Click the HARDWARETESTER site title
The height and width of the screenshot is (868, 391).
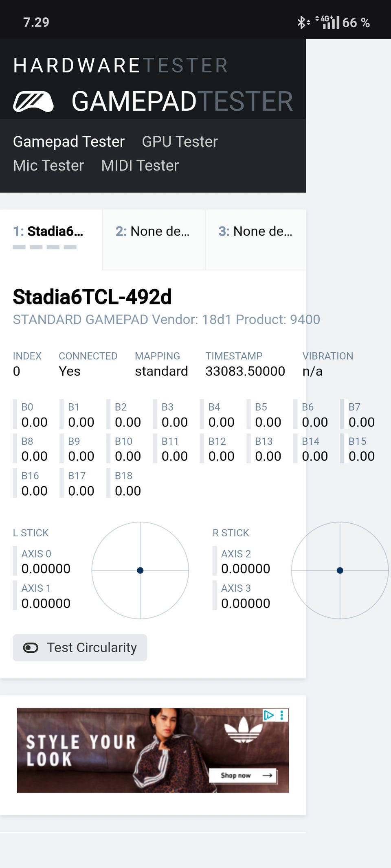(x=120, y=66)
